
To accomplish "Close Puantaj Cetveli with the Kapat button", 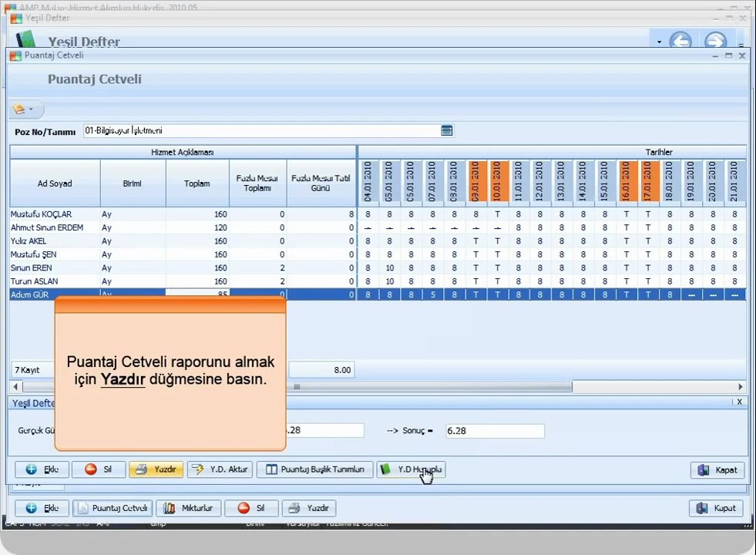I will 717,469.
